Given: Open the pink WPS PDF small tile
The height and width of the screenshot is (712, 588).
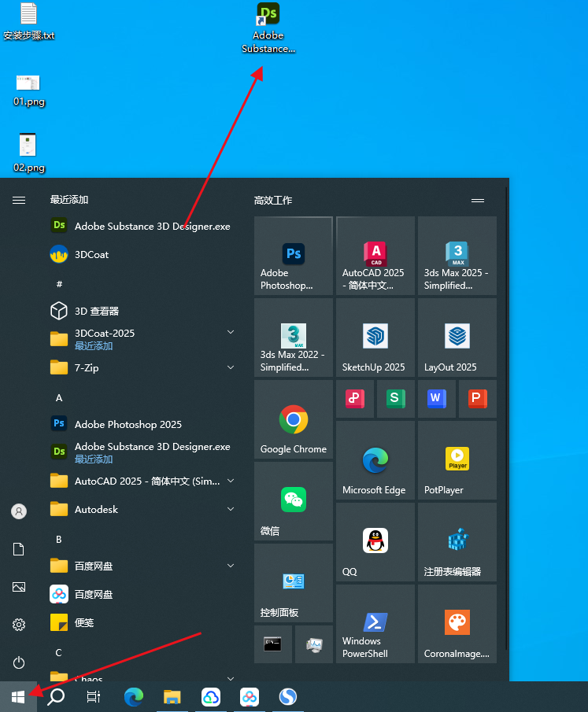Looking at the screenshot, I should click(355, 399).
